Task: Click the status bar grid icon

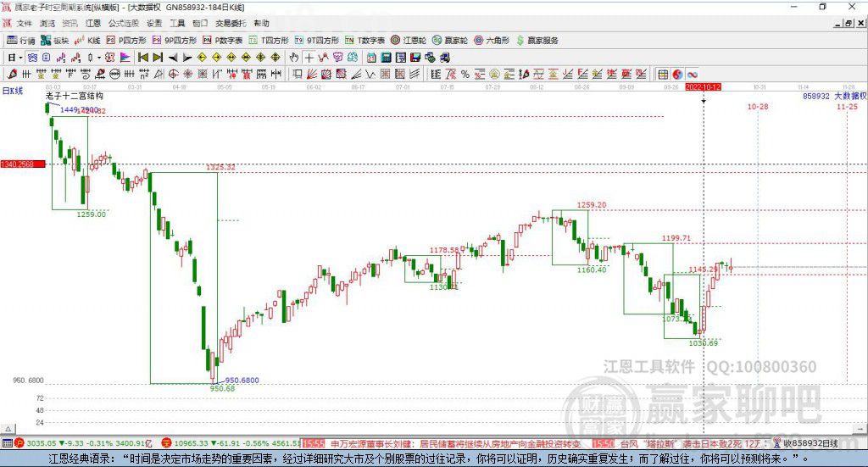Action: (7, 443)
